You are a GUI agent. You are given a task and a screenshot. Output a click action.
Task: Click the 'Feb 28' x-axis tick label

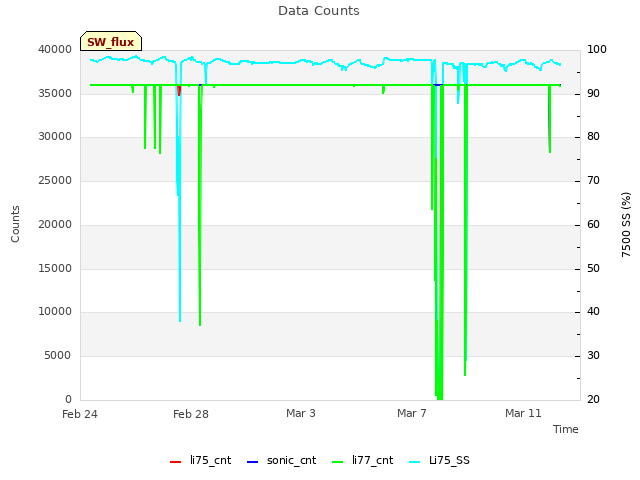click(191, 414)
